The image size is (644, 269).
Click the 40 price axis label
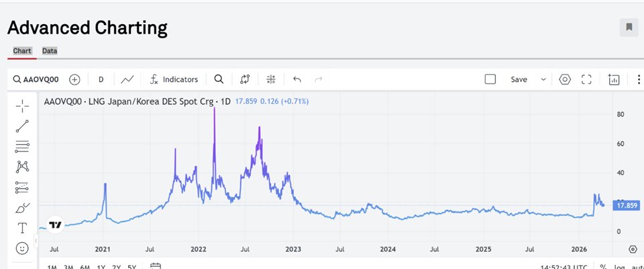click(621, 172)
